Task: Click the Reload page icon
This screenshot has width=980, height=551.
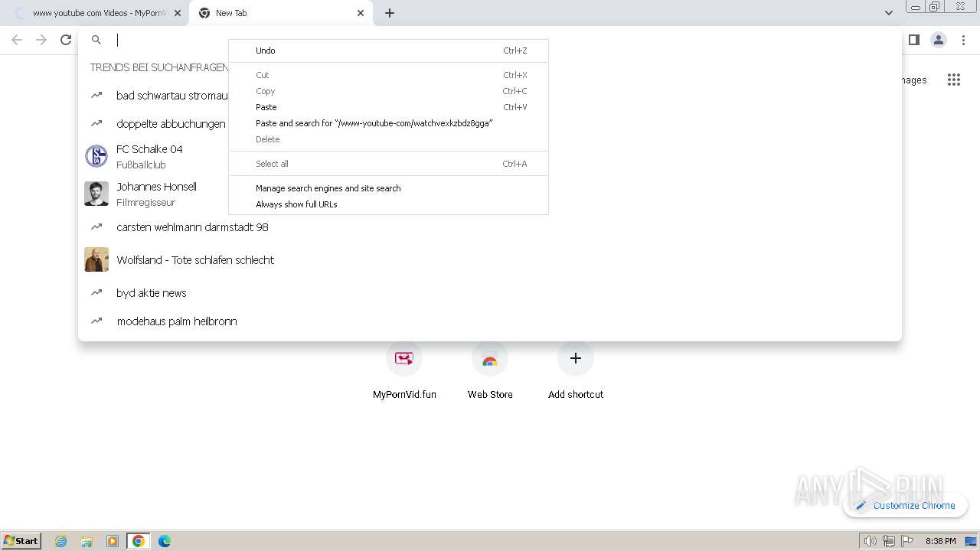Action: pyautogui.click(x=66, y=40)
